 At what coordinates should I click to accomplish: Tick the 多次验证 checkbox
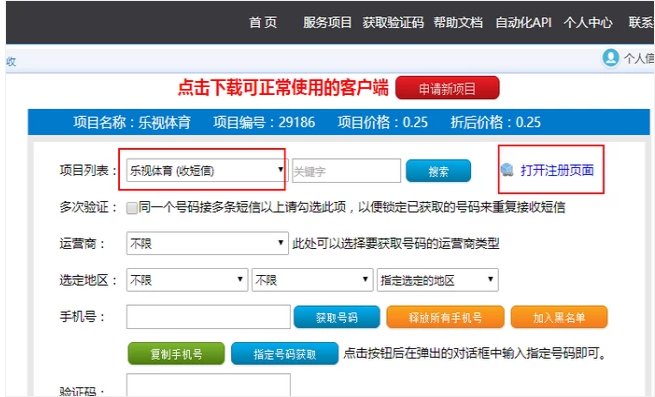[132, 208]
